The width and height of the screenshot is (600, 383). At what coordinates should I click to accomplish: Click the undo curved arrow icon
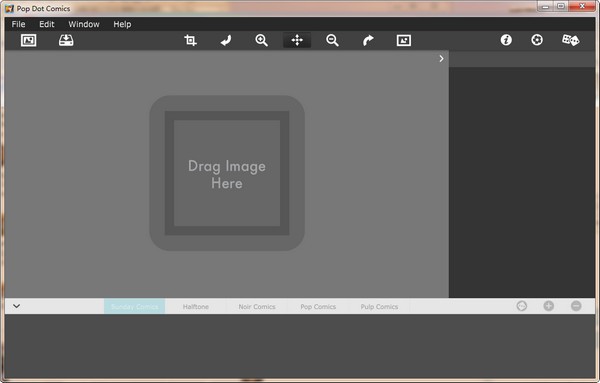(x=226, y=40)
